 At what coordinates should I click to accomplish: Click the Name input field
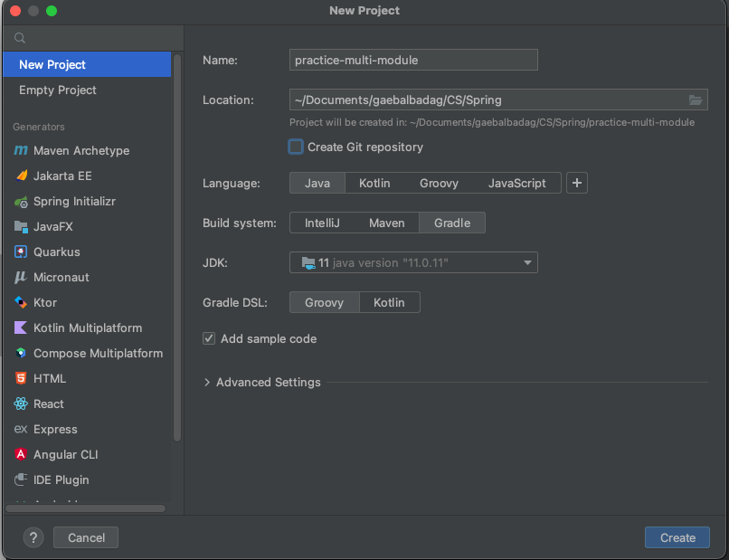(x=413, y=60)
